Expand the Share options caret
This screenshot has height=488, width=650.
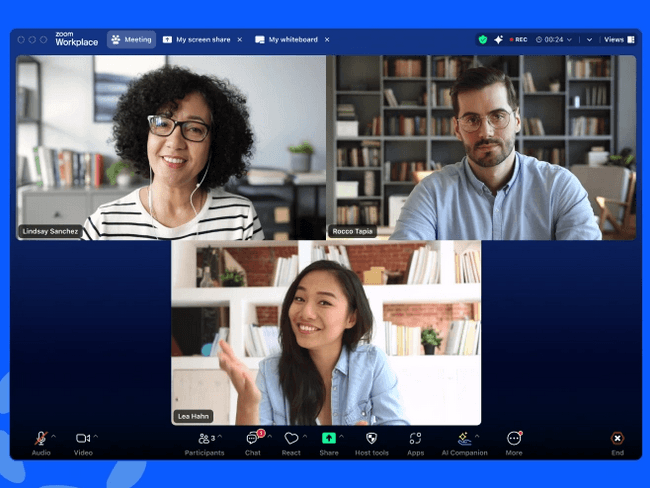(x=342, y=436)
